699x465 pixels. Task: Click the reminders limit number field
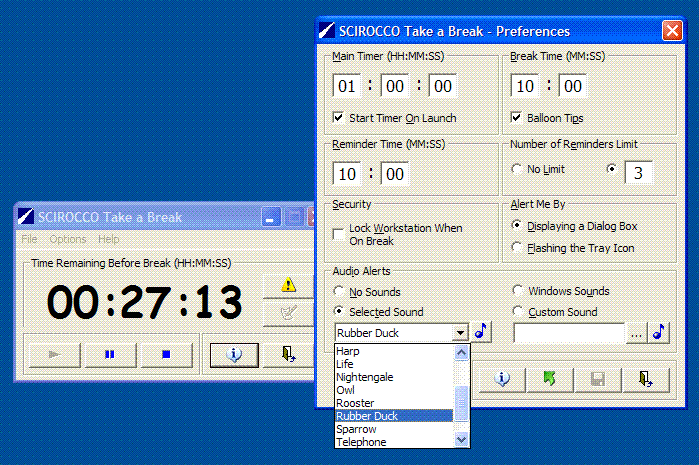638,173
